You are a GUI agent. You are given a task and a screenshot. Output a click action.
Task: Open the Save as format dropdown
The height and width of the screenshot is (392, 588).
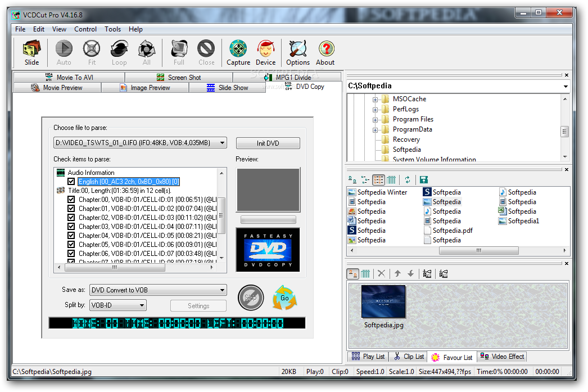click(223, 290)
